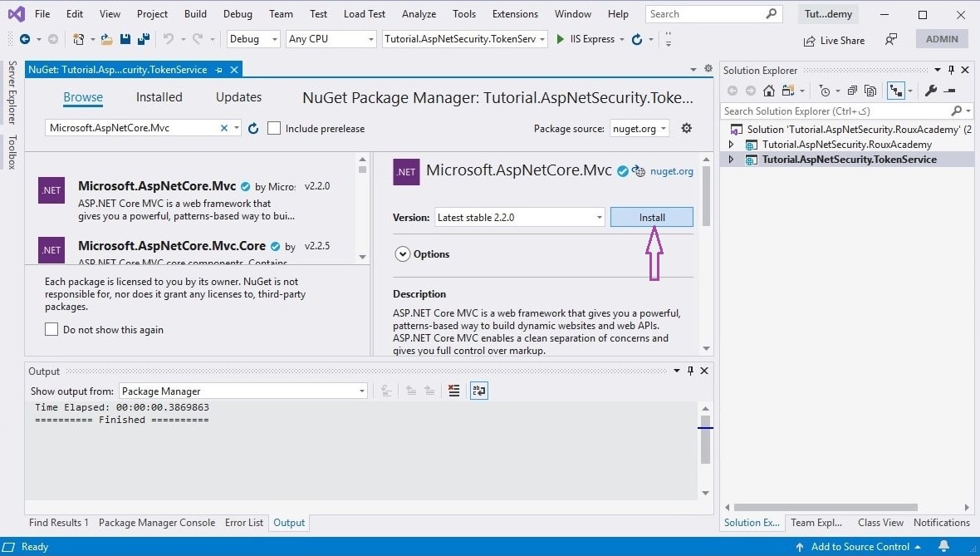Open the nuget.org link

coord(671,171)
